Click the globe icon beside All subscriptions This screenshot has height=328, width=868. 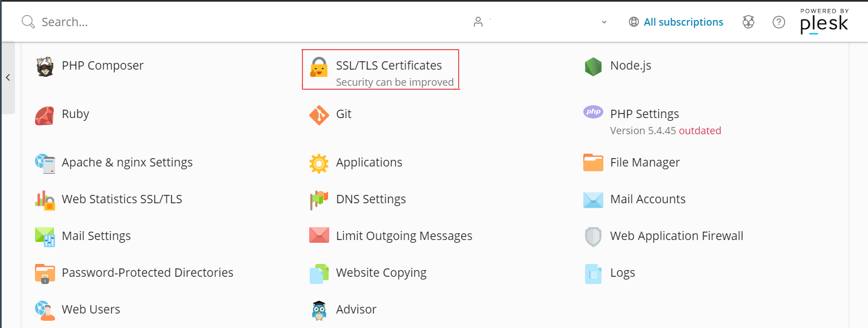coord(633,22)
